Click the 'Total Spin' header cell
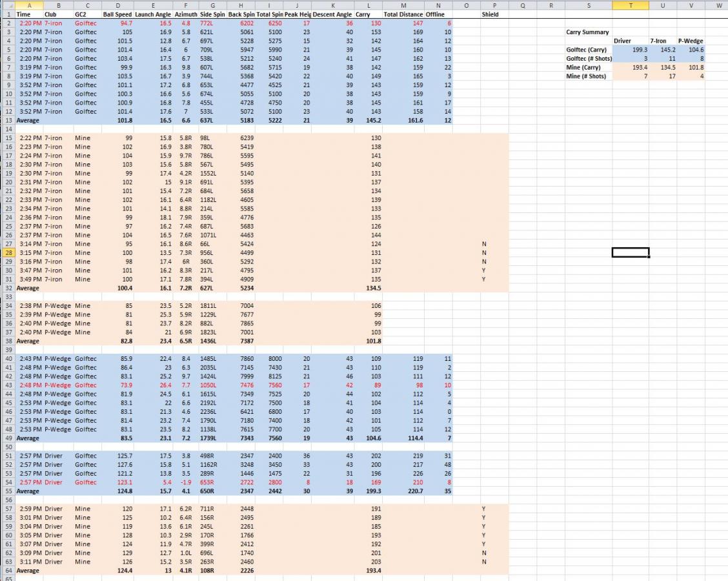Image resolution: width=728 pixels, height=581 pixels. (x=269, y=14)
